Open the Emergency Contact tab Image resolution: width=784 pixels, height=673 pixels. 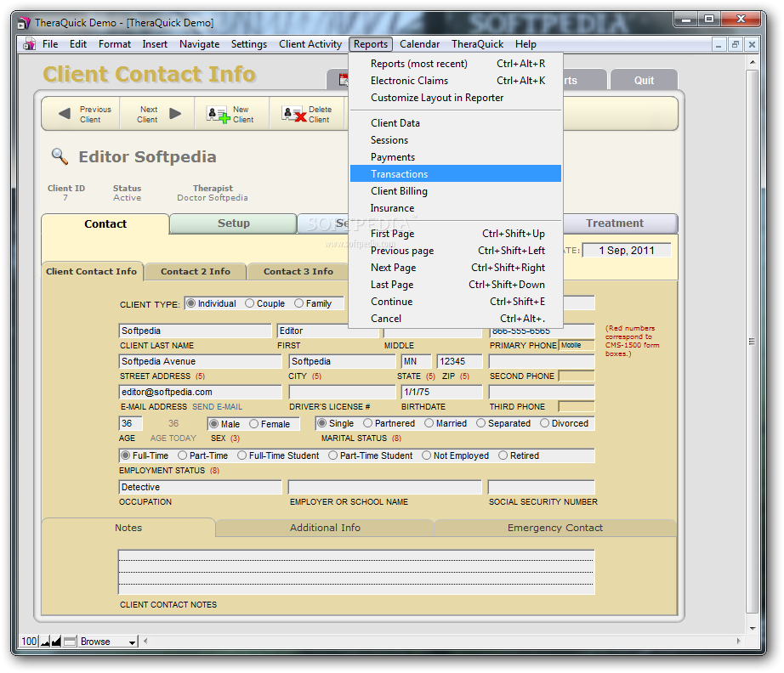[555, 528]
